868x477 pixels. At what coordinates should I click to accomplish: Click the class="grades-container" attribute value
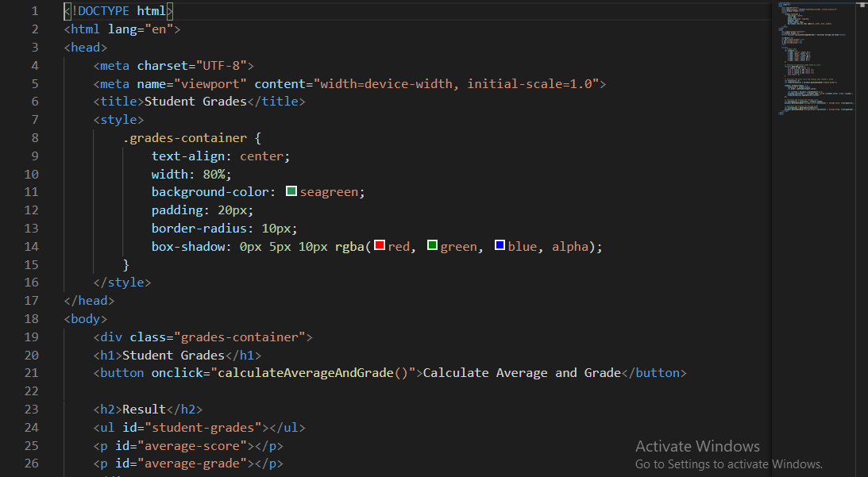[240, 337]
